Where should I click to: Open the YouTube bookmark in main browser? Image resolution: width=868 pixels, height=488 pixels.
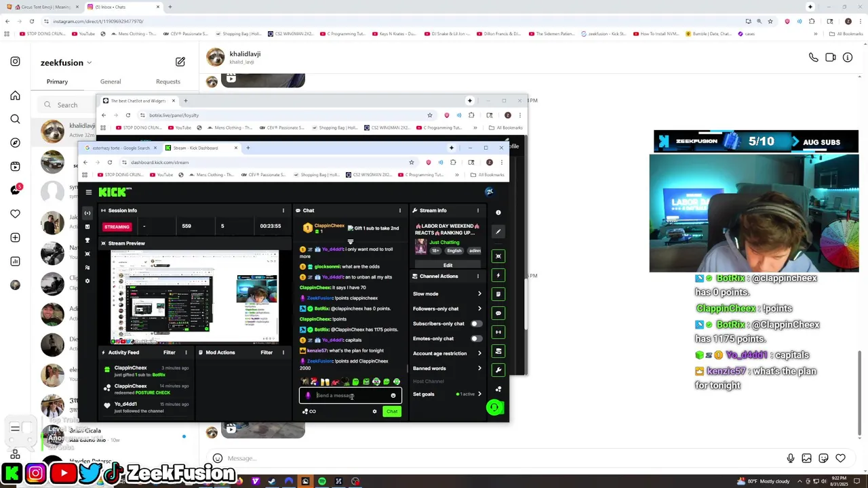pyautogui.click(x=83, y=34)
